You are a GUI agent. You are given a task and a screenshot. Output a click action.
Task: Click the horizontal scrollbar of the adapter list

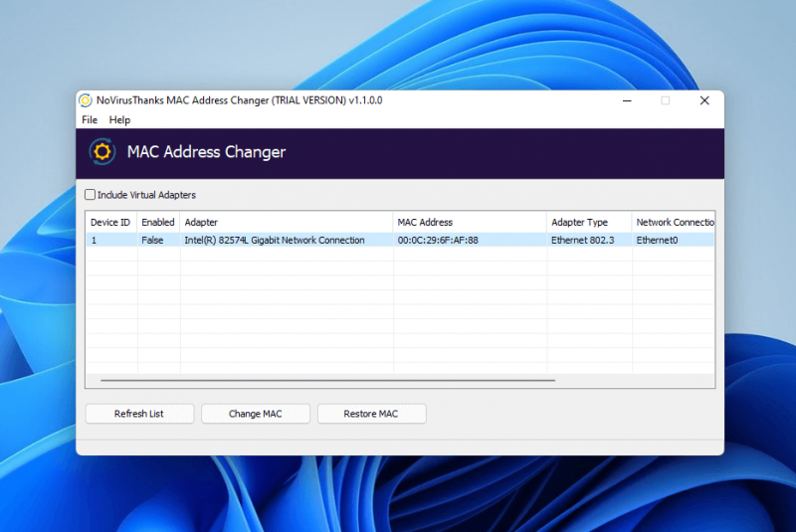point(328,380)
